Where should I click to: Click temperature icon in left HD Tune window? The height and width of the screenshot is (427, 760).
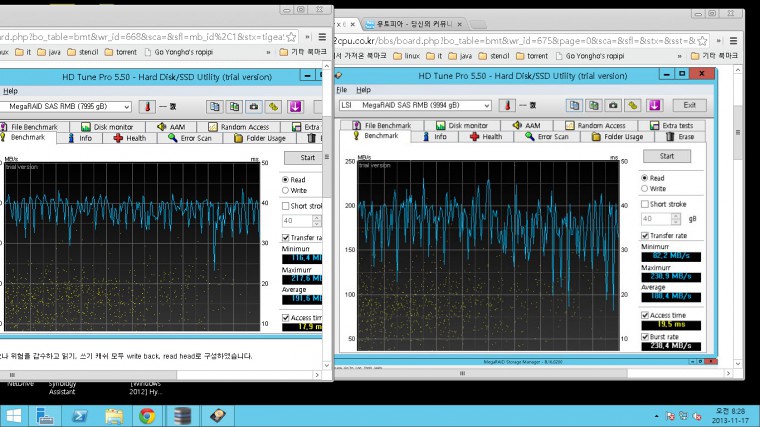click(147, 107)
